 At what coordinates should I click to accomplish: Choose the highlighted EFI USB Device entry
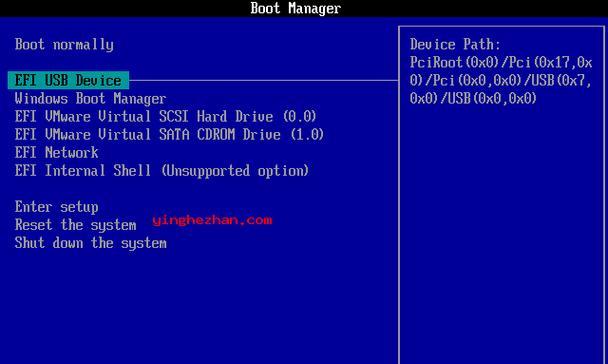click(x=68, y=80)
